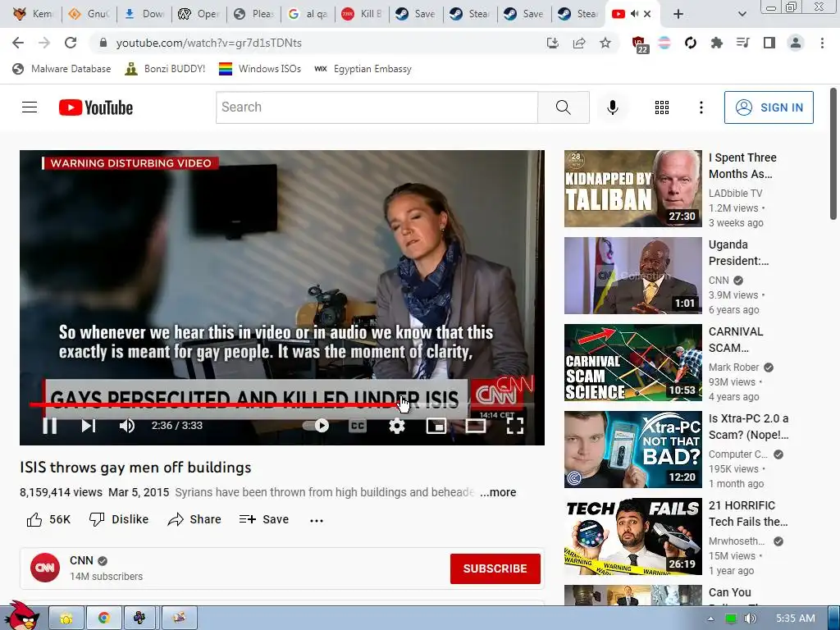Open Carnival Scam Science thumbnail

632,363
